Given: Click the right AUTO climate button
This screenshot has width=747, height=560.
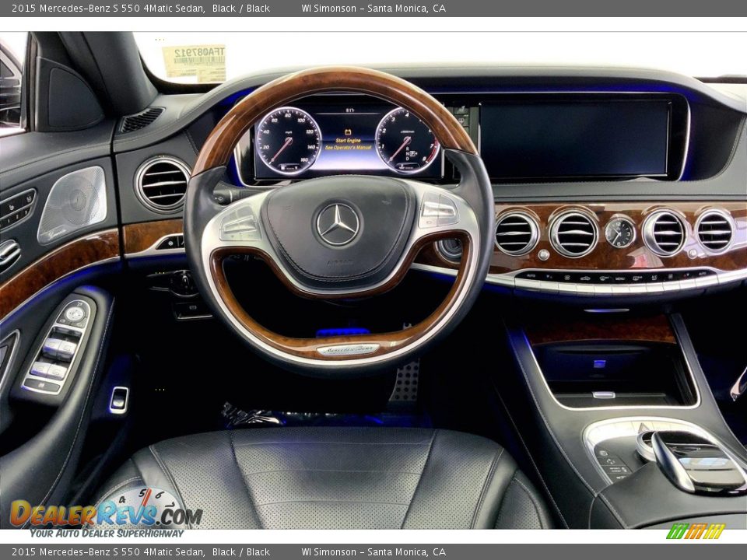Looking at the screenshot, I should [x=702, y=273].
